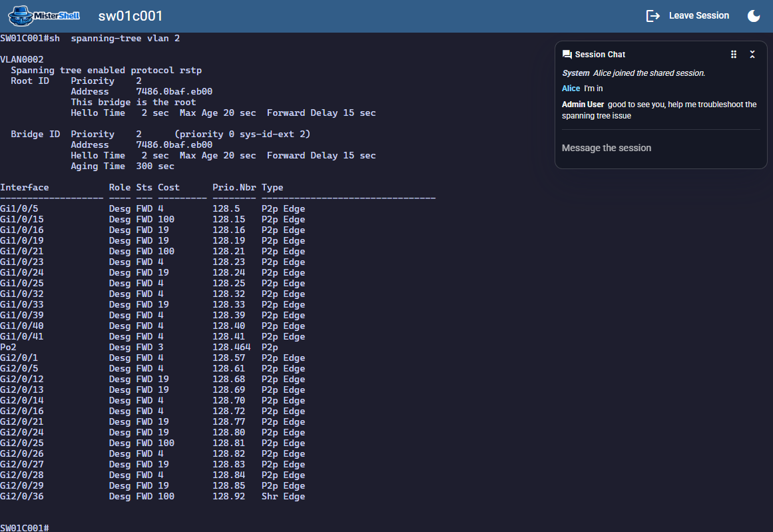Click the Prio.Nbr column header
This screenshot has height=532, width=773.
234,187
